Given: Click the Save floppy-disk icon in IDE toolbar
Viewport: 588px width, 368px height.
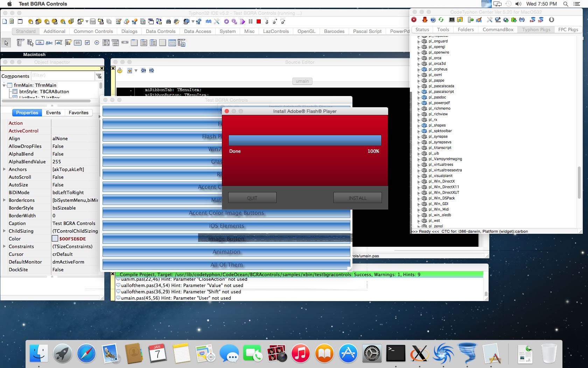Looking at the screenshot, I should (x=93, y=21).
